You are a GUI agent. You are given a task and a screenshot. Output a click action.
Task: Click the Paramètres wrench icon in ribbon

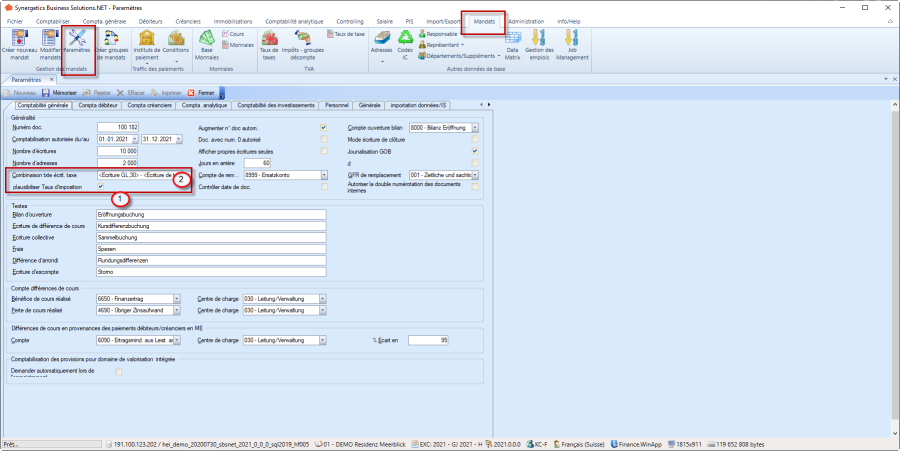77,40
